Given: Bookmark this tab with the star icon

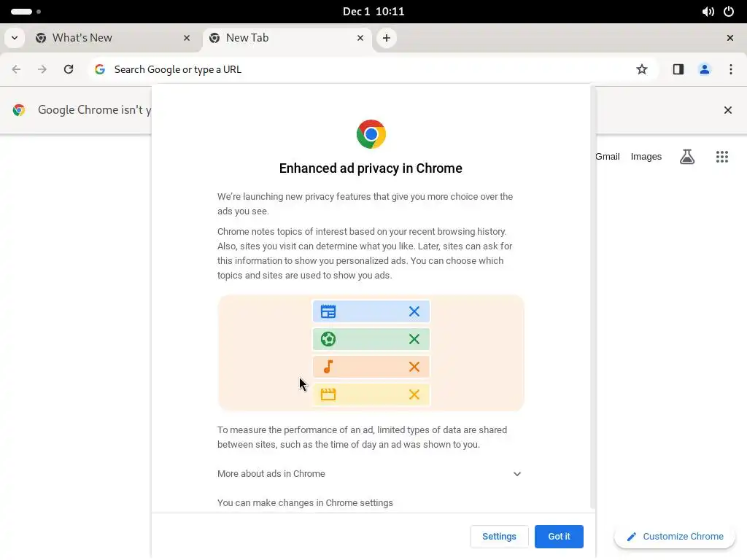Looking at the screenshot, I should pyautogui.click(x=642, y=69).
